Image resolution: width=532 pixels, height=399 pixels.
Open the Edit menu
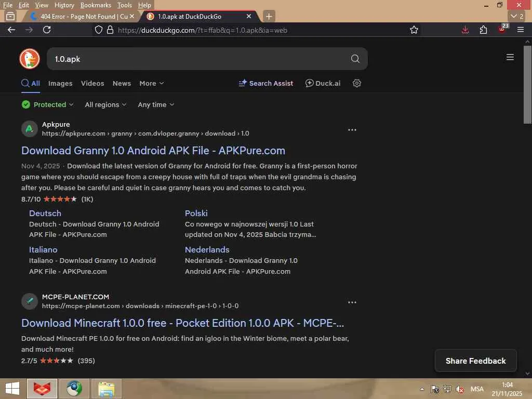point(24,5)
